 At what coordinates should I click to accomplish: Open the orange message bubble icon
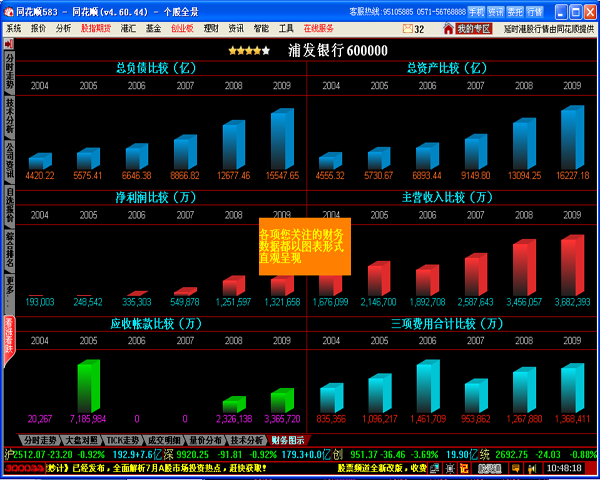[x=516, y=468]
